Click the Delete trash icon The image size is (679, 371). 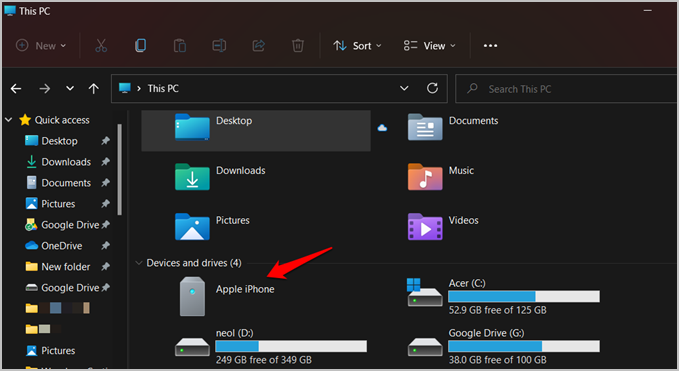pos(298,45)
